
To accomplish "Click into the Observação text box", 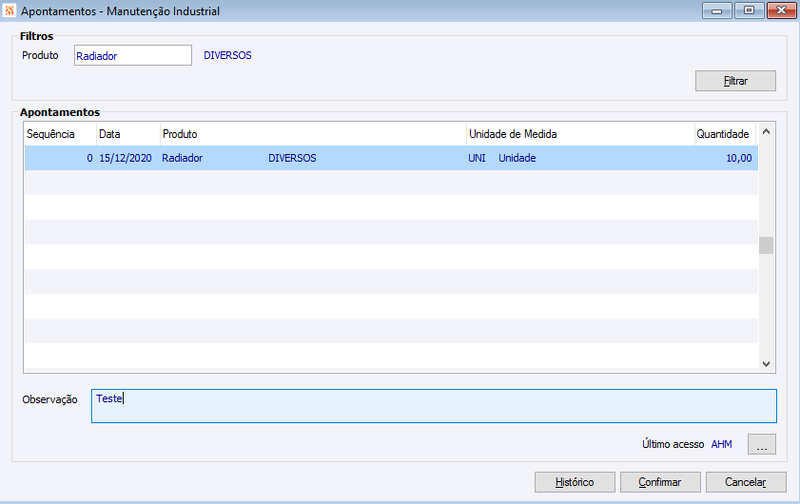I will [x=434, y=406].
